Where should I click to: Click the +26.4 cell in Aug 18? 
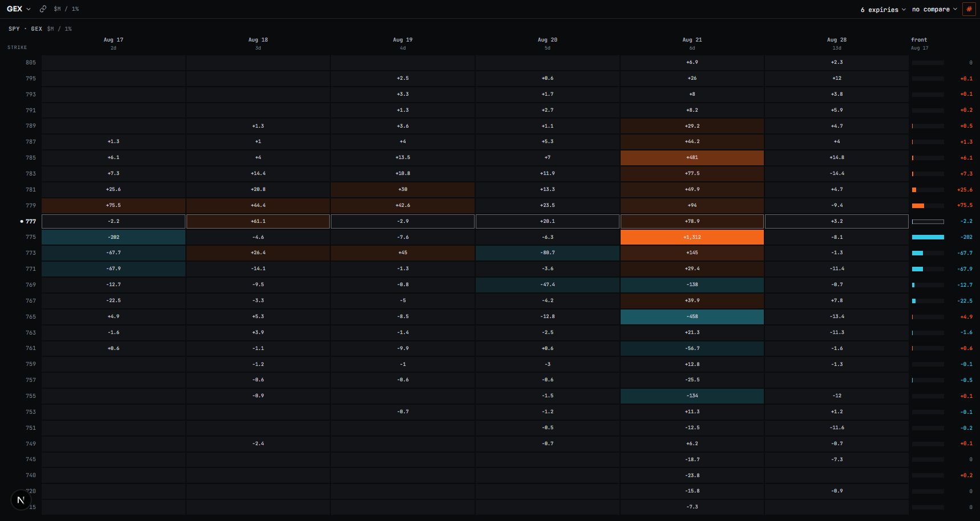258,253
